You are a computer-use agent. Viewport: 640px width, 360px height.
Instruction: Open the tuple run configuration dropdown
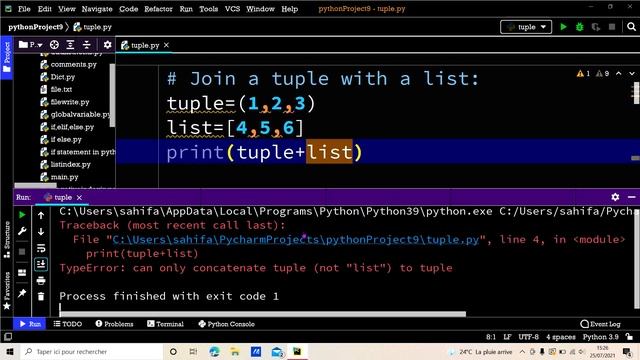tap(526, 27)
